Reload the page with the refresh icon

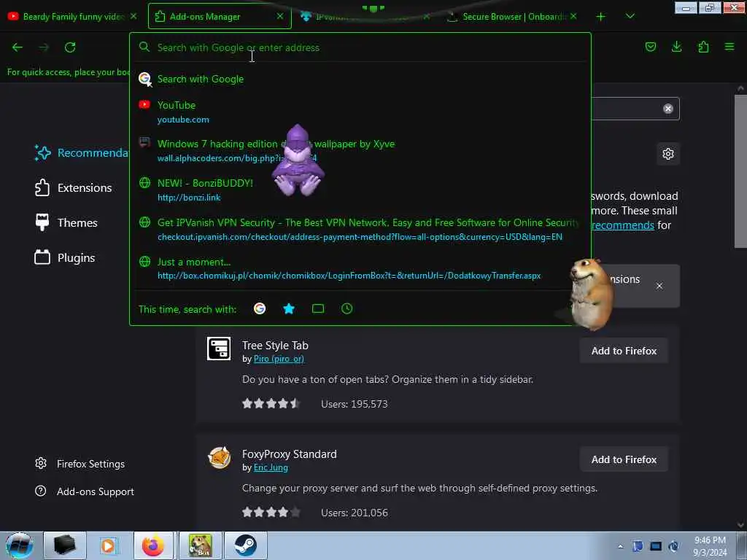tap(70, 47)
